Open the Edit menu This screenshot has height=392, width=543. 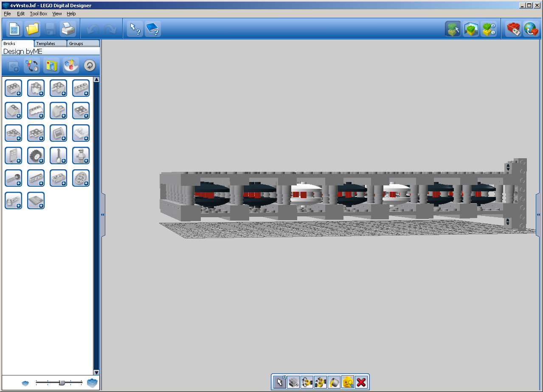(21, 14)
